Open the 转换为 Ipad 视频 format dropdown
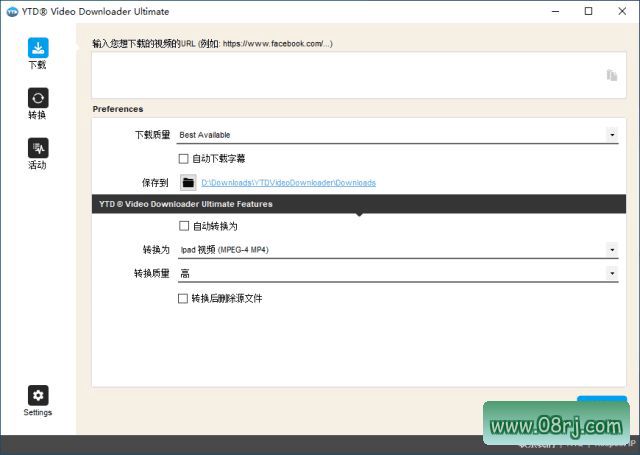640x455 pixels. (612, 250)
